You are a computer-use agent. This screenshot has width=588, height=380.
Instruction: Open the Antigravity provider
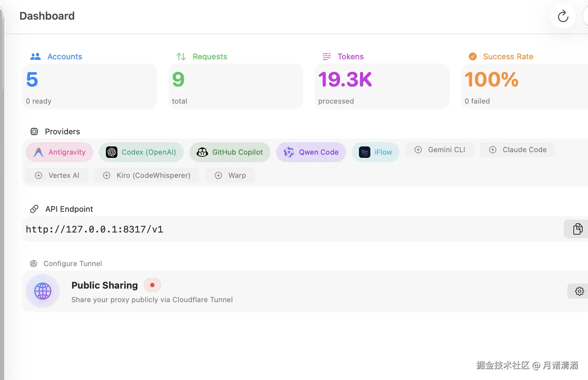pyautogui.click(x=60, y=152)
